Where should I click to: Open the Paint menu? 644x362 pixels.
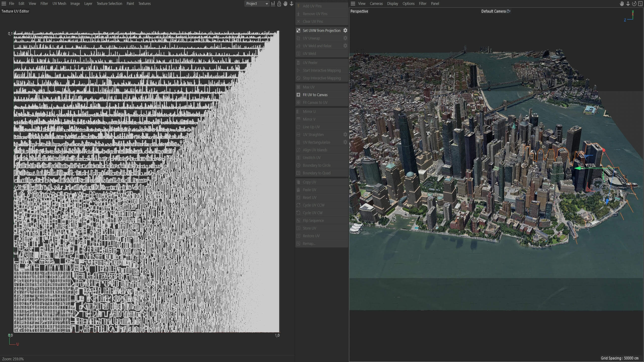click(x=130, y=4)
